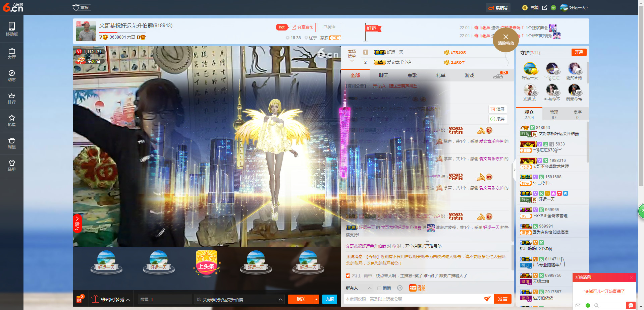Click the 好运一天 guardian avatar
Image resolution: width=644 pixels, height=310 pixels.
click(x=530, y=69)
